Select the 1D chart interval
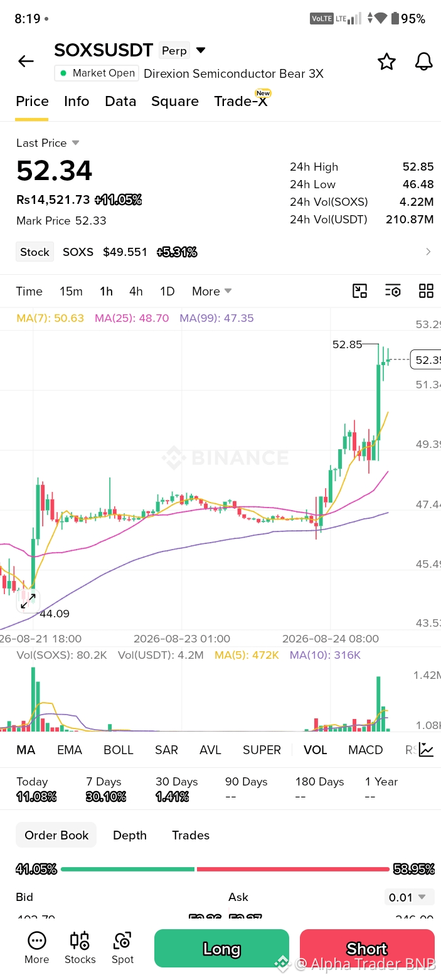This screenshot has height=980, width=441. click(x=167, y=291)
